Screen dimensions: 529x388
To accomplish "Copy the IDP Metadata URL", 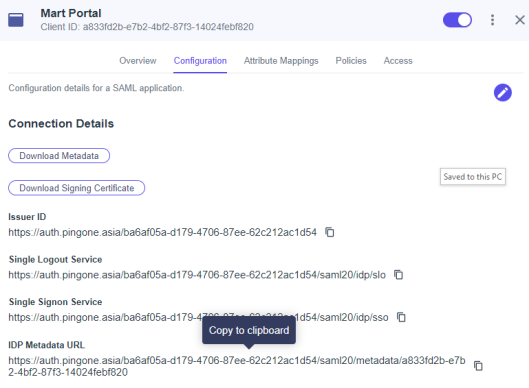I will pos(478,366).
